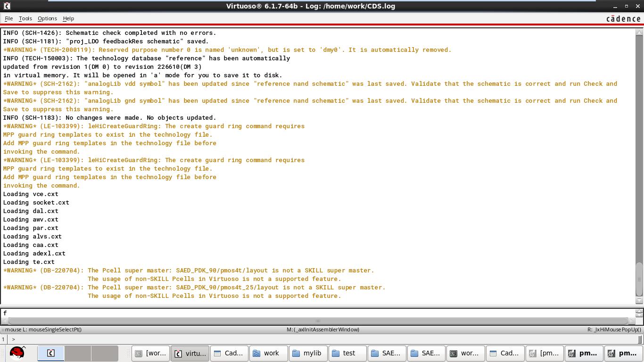Open the "test" folder taskbar window
The image size is (644, 362).
point(348,353)
